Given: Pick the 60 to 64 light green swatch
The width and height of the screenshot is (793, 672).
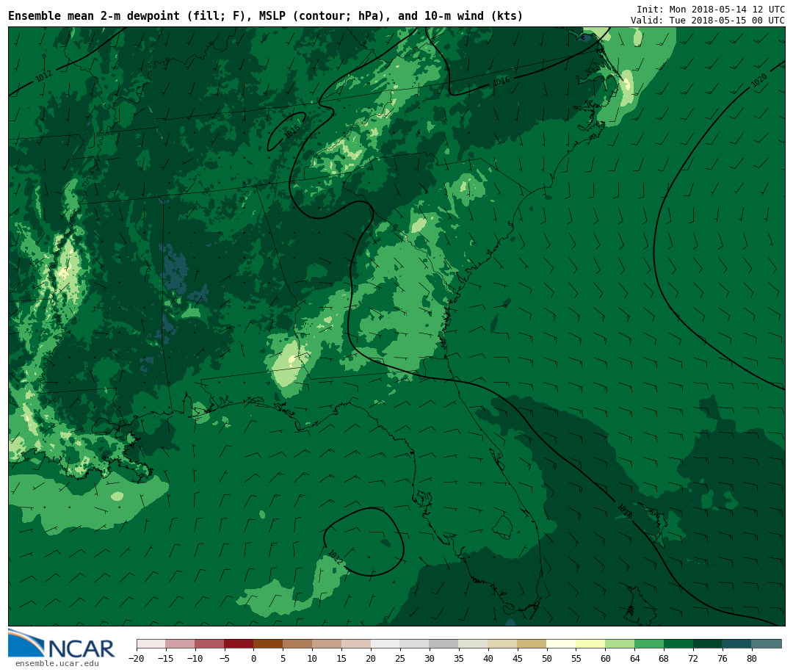Looking at the screenshot, I should pyautogui.click(x=620, y=644).
